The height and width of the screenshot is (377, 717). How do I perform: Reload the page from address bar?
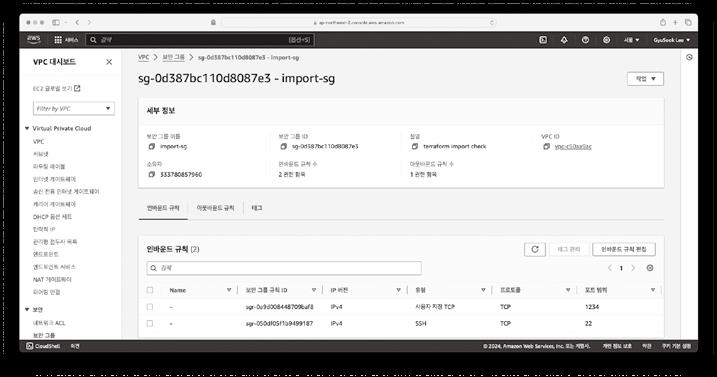492,22
